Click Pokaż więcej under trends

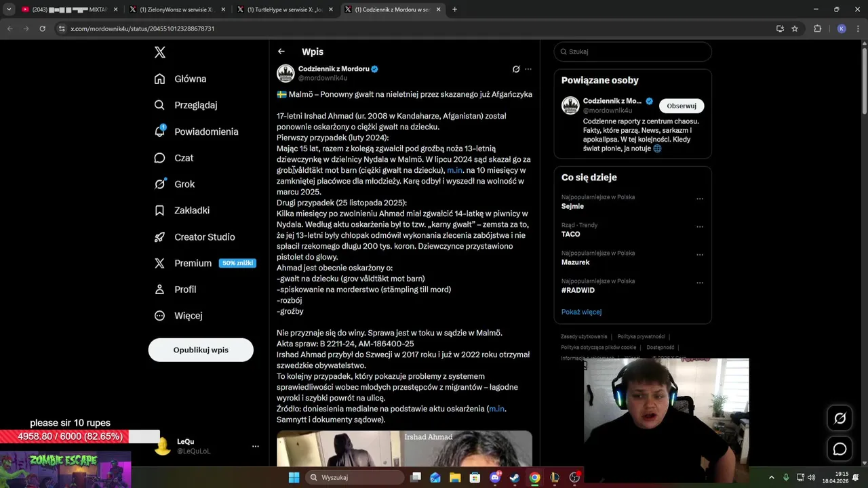(581, 312)
